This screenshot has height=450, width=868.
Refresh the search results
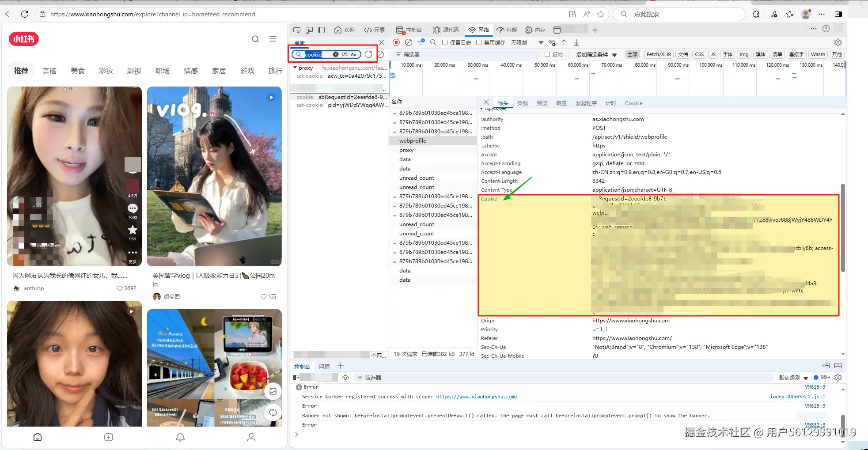tap(368, 54)
